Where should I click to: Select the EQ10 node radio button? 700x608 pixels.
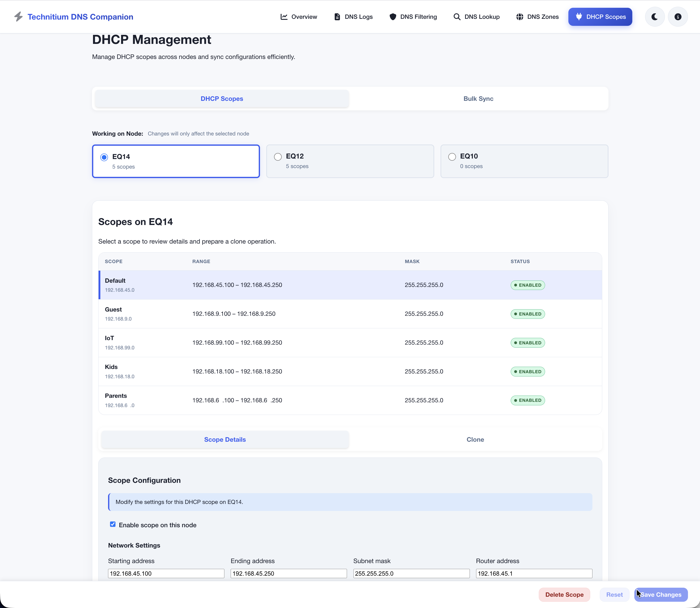pyautogui.click(x=452, y=157)
